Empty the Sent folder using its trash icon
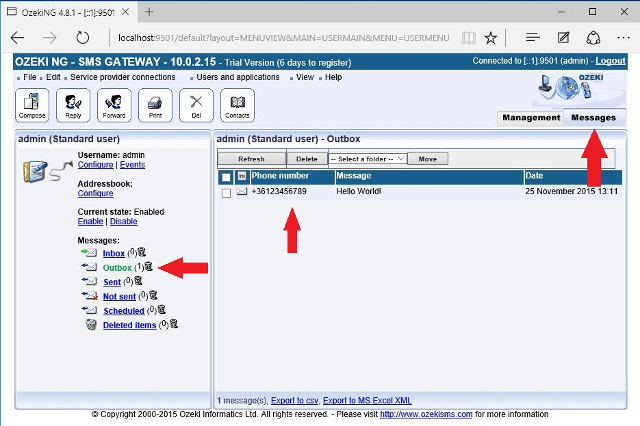This screenshot has width=640, height=426. click(x=138, y=281)
